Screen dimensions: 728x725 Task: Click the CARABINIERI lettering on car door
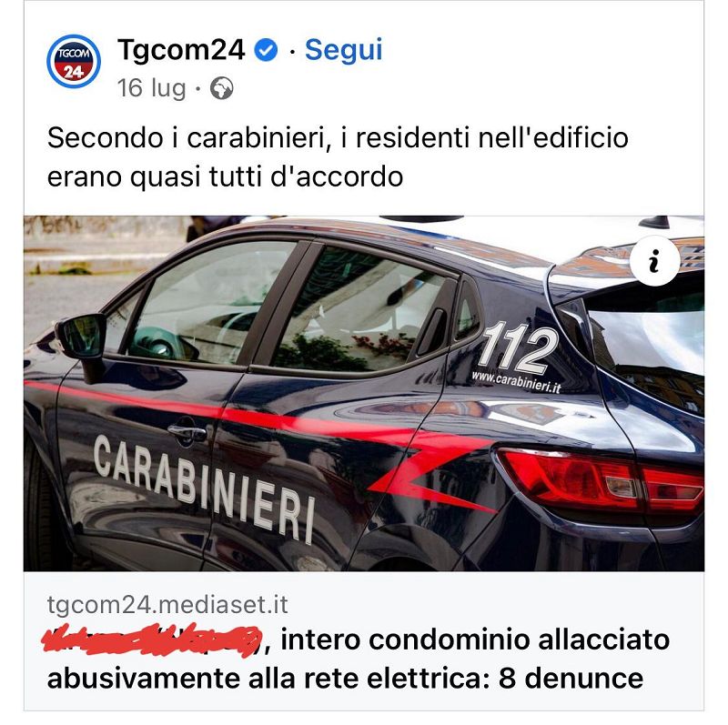coord(204,488)
